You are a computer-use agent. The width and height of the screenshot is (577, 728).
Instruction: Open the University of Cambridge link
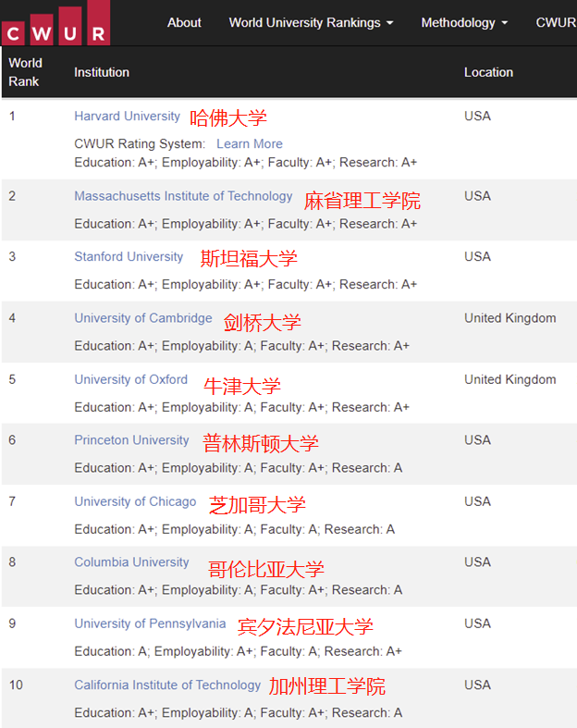[143, 318]
